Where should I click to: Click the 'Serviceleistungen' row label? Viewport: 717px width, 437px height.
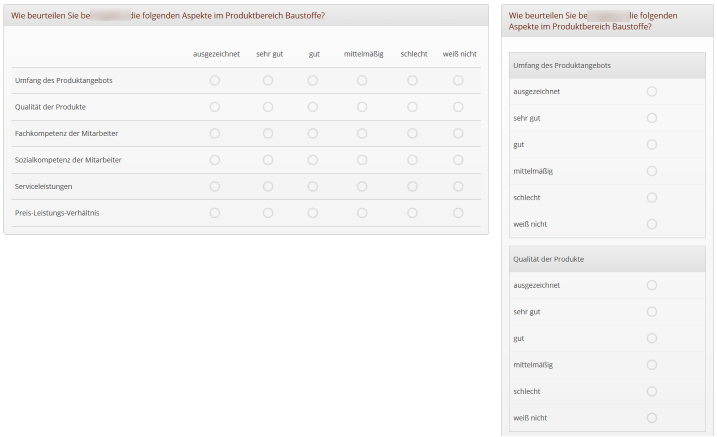tap(43, 186)
